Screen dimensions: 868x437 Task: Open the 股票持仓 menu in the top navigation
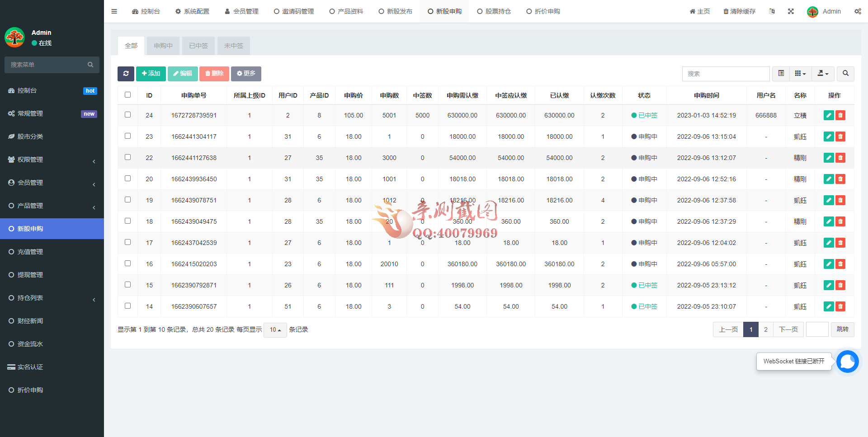click(494, 11)
